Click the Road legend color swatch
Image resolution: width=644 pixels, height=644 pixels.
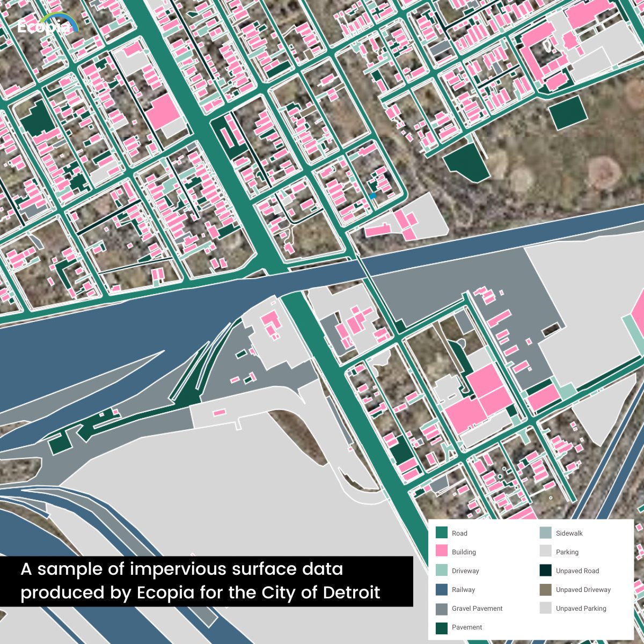(x=441, y=533)
